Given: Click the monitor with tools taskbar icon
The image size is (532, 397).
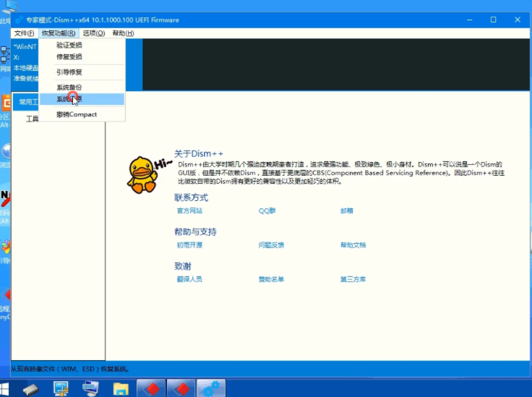Looking at the screenshot, I should [61, 389].
